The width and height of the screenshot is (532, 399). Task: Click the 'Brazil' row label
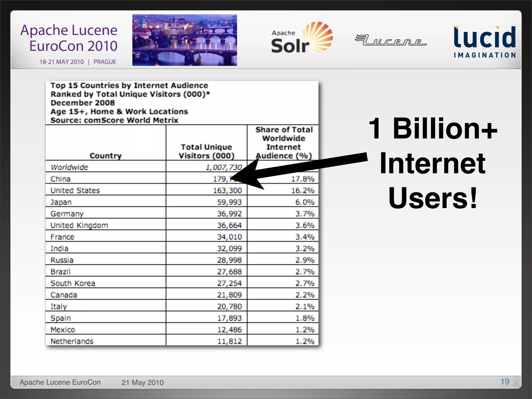(61, 272)
